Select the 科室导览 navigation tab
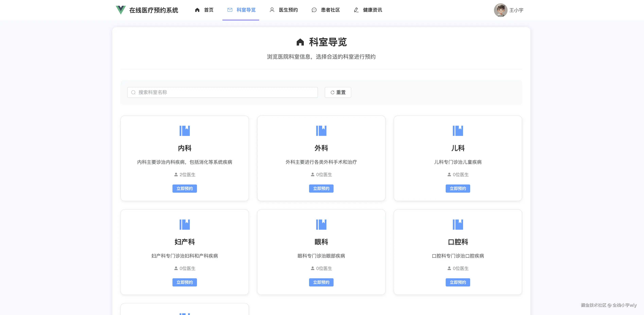The width and height of the screenshot is (644, 315). pyautogui.click(x=241, y=10)
